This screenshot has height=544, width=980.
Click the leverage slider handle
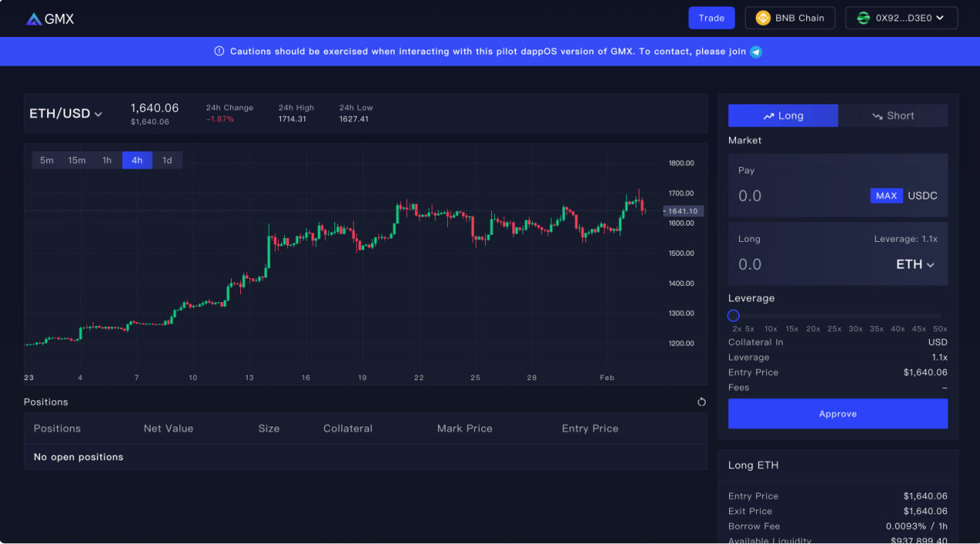coord(734,315)
